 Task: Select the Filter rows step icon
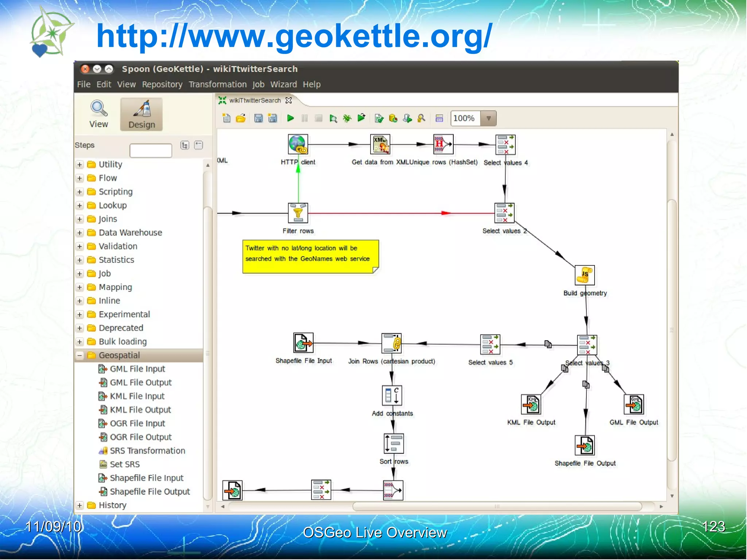298,213
